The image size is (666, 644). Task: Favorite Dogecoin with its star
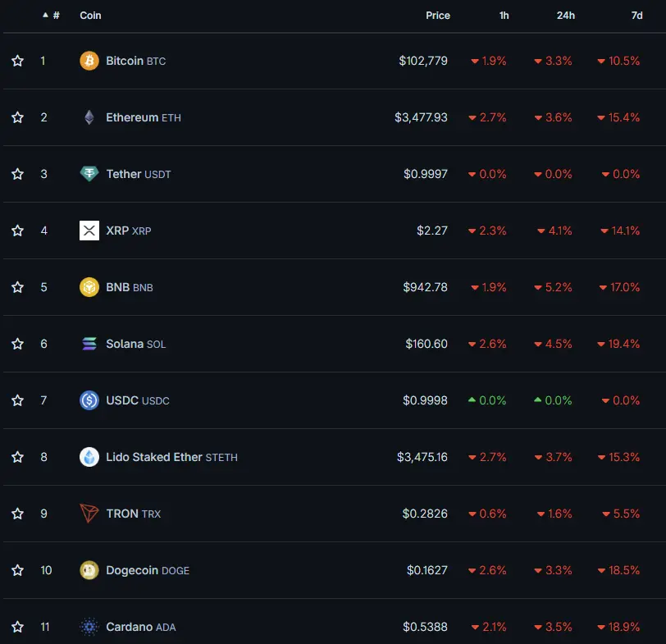pos(17,570)
